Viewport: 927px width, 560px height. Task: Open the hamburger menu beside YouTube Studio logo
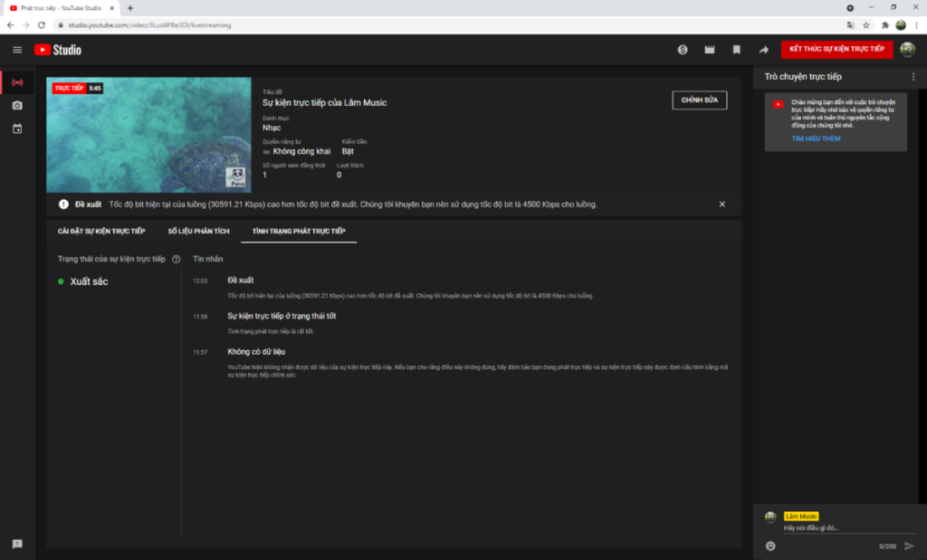17,50
